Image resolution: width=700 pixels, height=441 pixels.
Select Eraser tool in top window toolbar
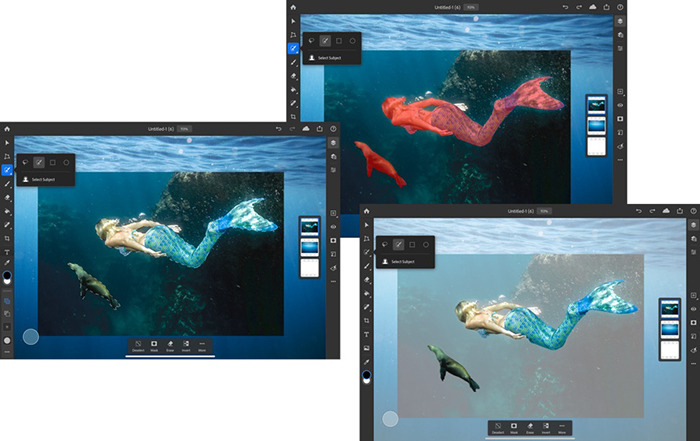click(x=293, y=76)
